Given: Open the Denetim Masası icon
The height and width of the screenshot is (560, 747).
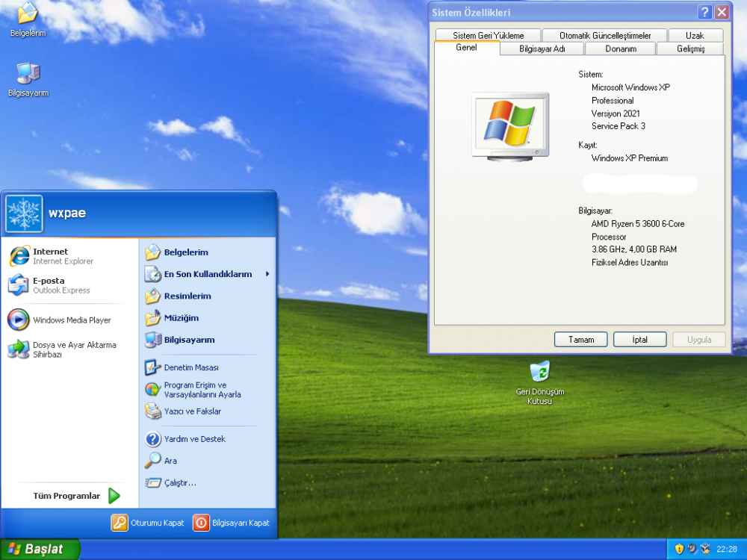Looking at the screenshot, I should 153,367.
